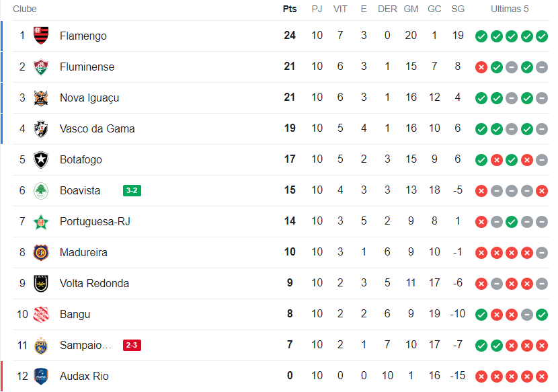Image resolution: width=558 pixels, height=392 pixels.
Task: Click the Botafogo club crest
Action: point(41,159)
